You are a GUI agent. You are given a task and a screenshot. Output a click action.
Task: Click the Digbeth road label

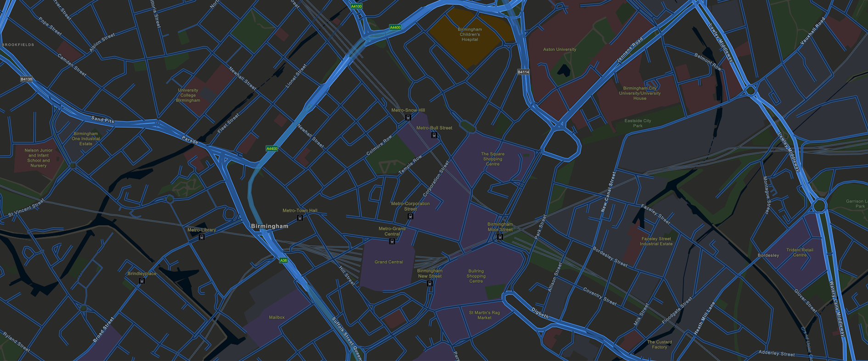pyautogui.click(x=540, y=312)
